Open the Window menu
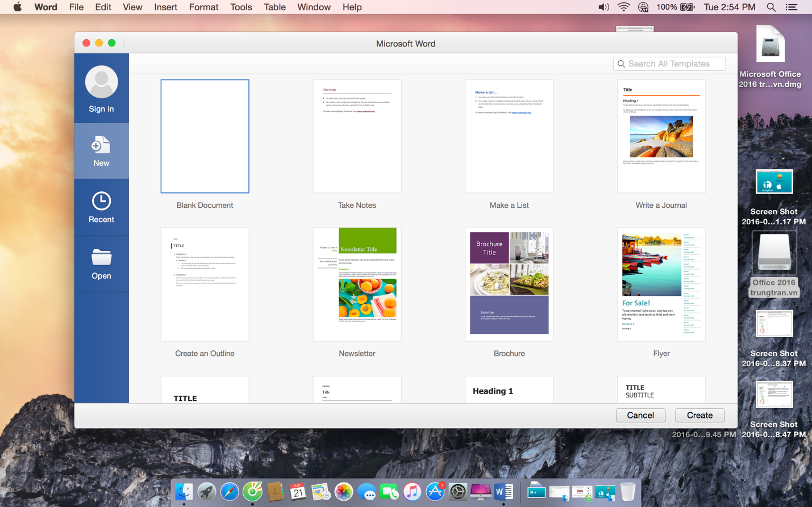The height and width of the screenshot is (507, 812). point(314,7)
